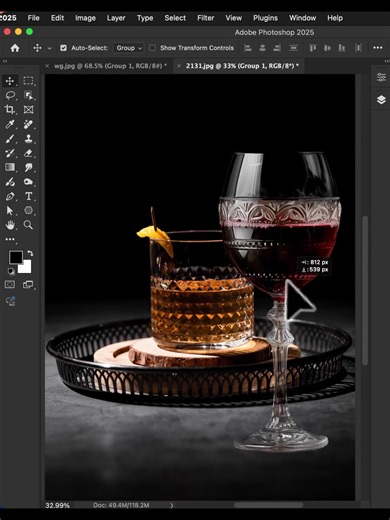The image size is (390, 520).
Task: Select the Lasso tool
Action: pos(10,95)
